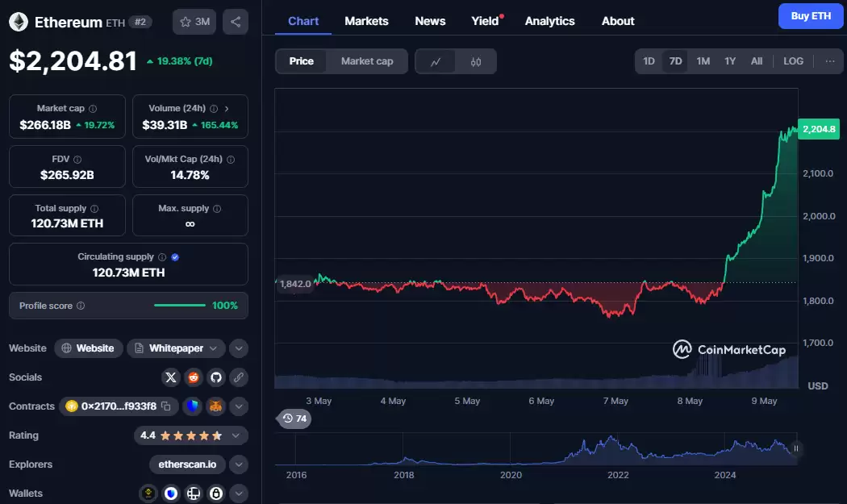
Task: Set chart range to 1M
Action: tap(703, 61)
